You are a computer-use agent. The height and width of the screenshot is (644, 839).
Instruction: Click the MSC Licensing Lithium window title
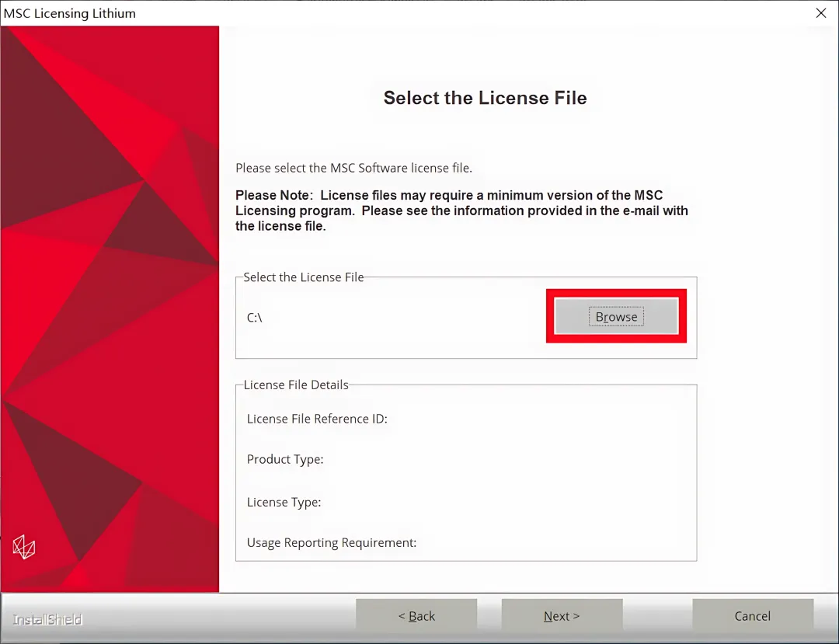(70, 13)
